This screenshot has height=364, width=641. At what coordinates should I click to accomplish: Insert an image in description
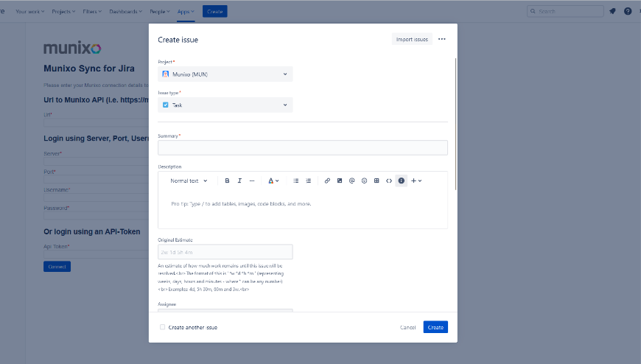[340, 181]
